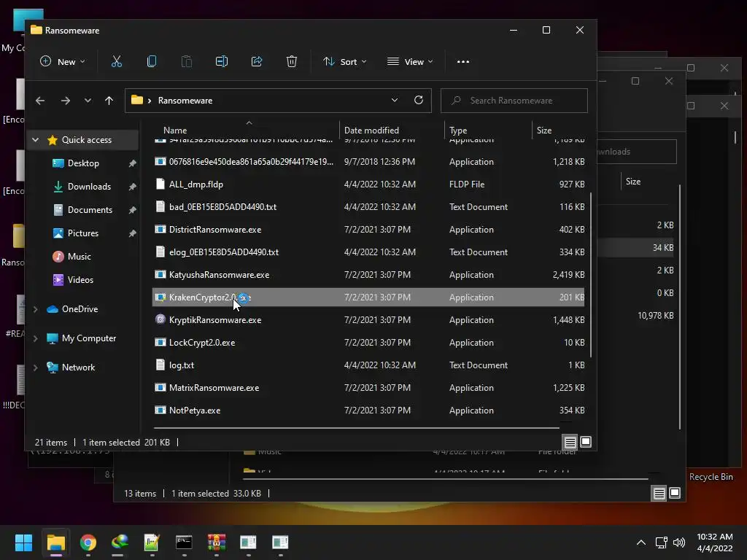Go back with the left arrow
The image size is (747, 560).
40,101
